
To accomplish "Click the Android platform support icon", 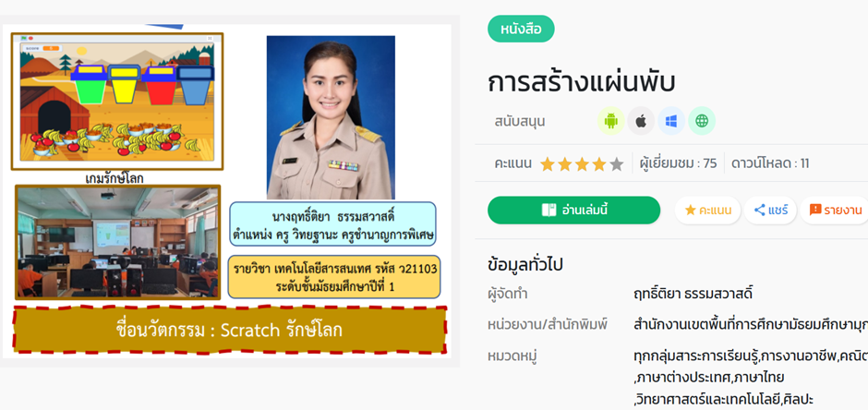I will pos(611,121).
